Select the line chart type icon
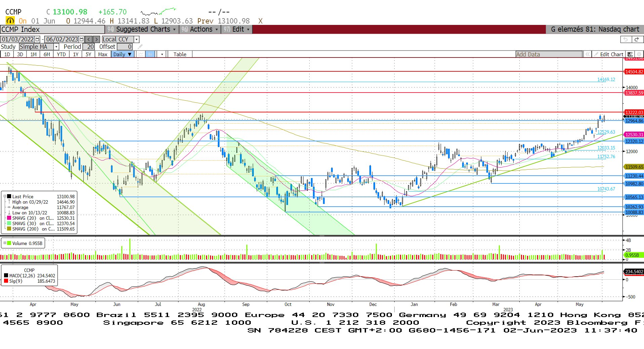Screen dimensions: 644x349 (x=141, y=54)
